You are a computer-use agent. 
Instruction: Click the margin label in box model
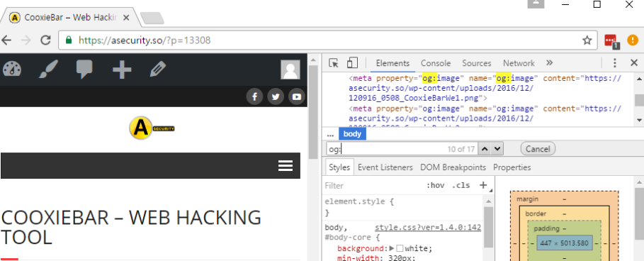click(527, 199)
